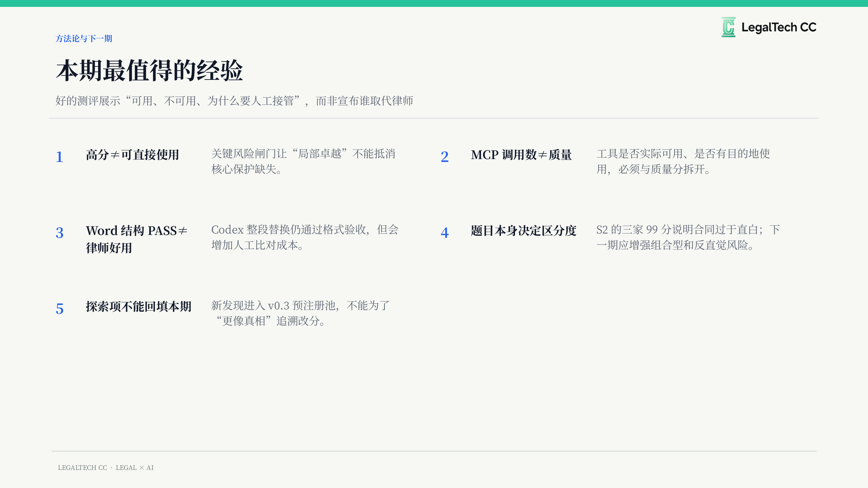Viewport: 868px width, 488px height.
Task: Click the blue number 5 marker
Action: 60,309
